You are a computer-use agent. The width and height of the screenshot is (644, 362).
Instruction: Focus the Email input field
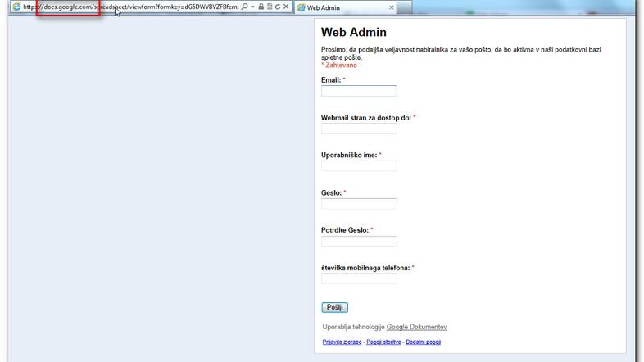[359, 91]
